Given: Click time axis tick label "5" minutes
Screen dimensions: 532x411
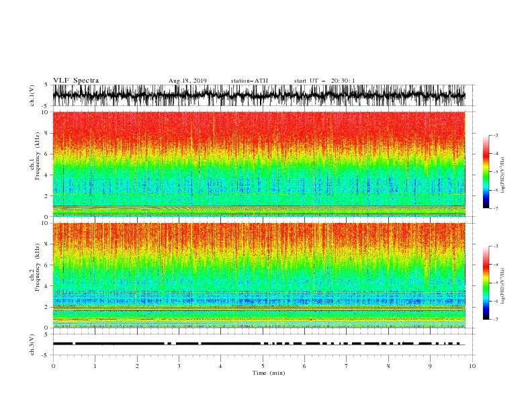Looking at the screenshot, I should 263,366.
